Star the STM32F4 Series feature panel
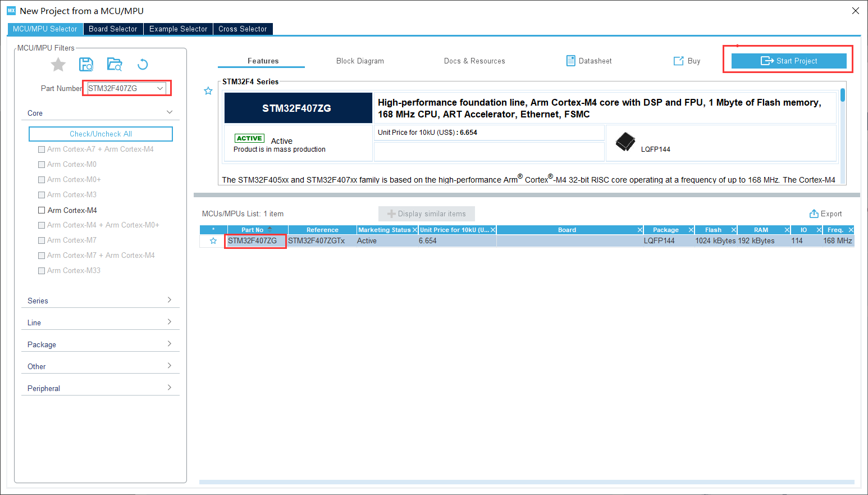This screenshot has width=868, height=495. coord(208,91)
